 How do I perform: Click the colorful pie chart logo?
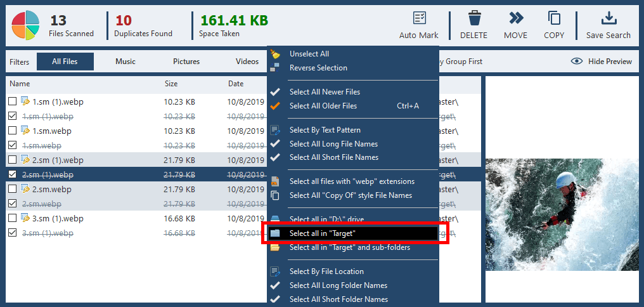coord(26,25)
